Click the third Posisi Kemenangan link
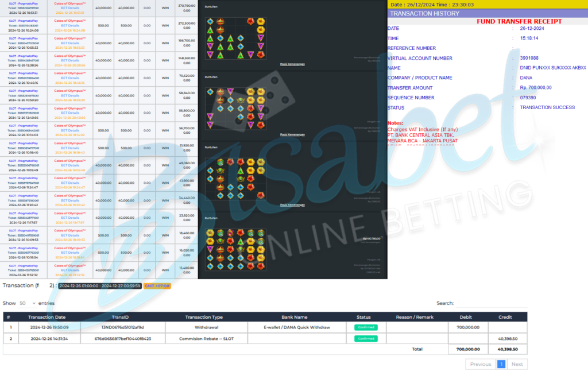 (x=292, y=205)
